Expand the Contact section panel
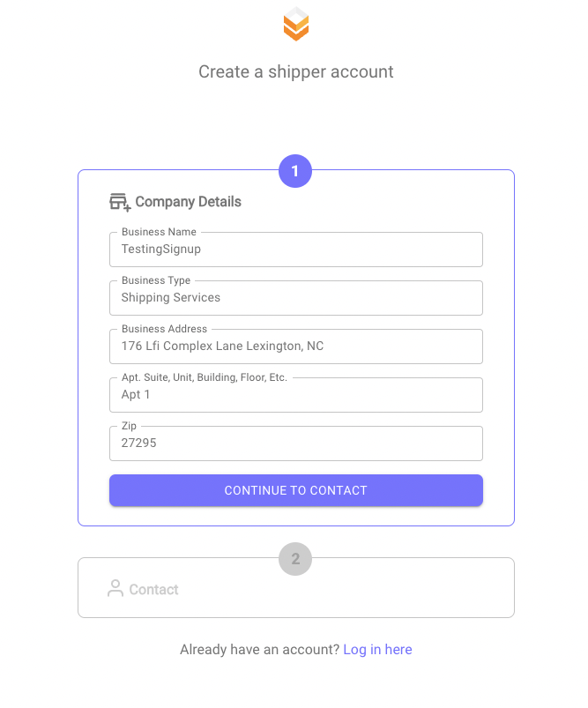This screenshot has width=588, height=708. click(296, 588)
